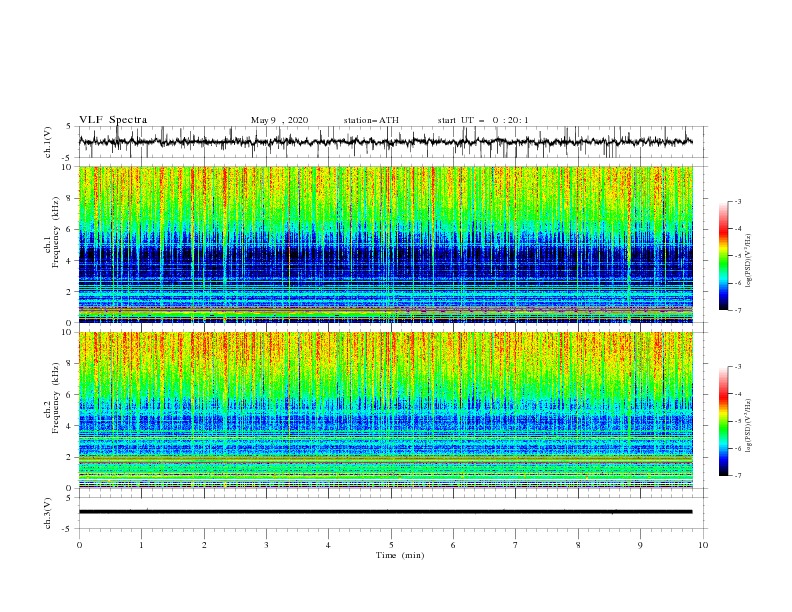Click the ch.1 frequency tick label '2'

click(x=70, y=292)
